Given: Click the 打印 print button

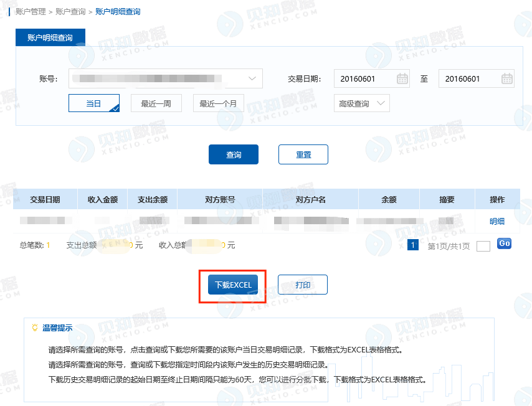Looking at the screenshot, I should (303, 285).
